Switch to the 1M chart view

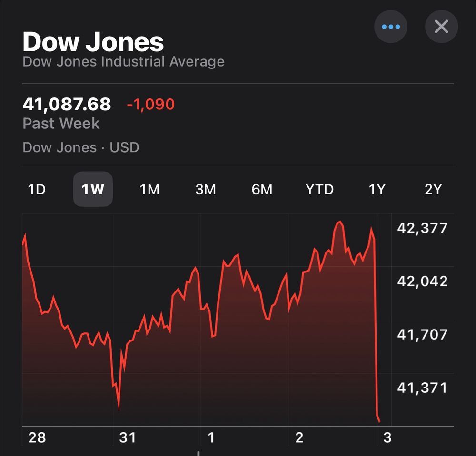149,189
